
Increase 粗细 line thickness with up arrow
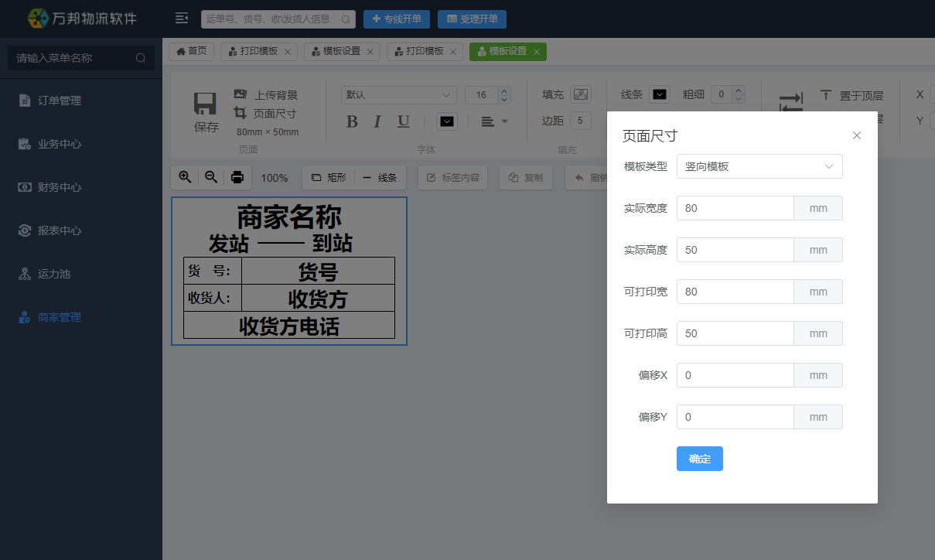click(x=739, y=90)
